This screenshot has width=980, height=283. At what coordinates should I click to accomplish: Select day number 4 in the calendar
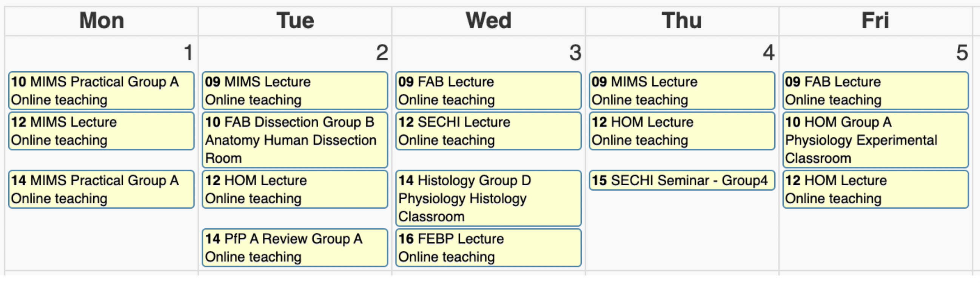(769, 52)
